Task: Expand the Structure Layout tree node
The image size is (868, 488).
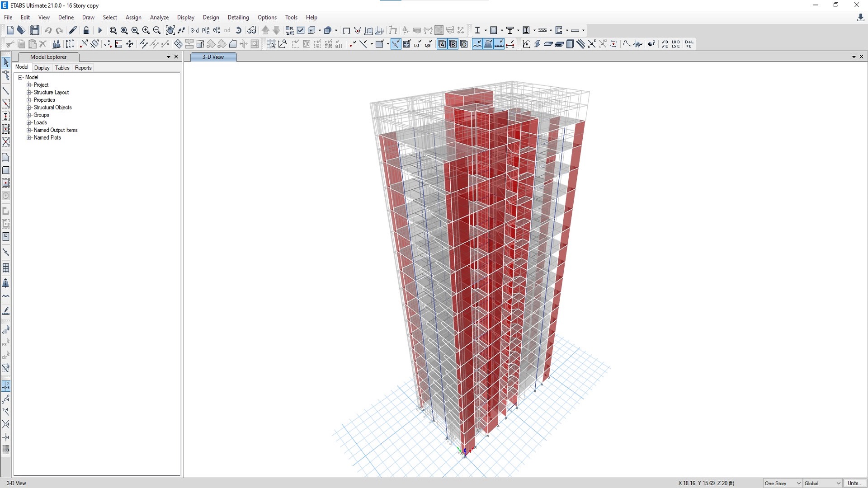Action: 29,92
